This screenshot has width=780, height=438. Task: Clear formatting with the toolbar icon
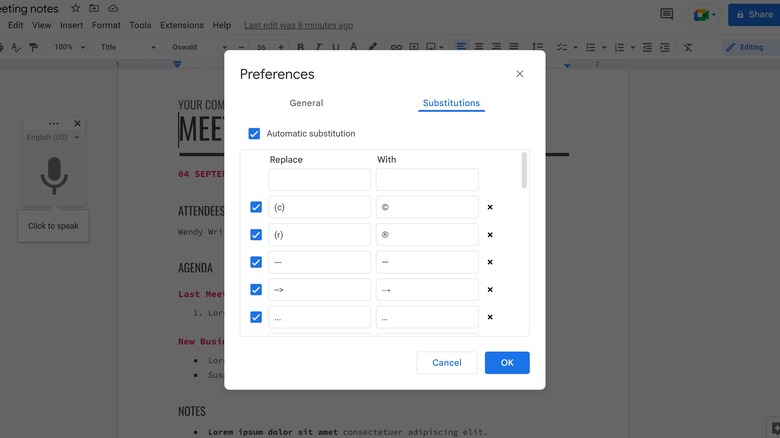[x=688, y=47]
